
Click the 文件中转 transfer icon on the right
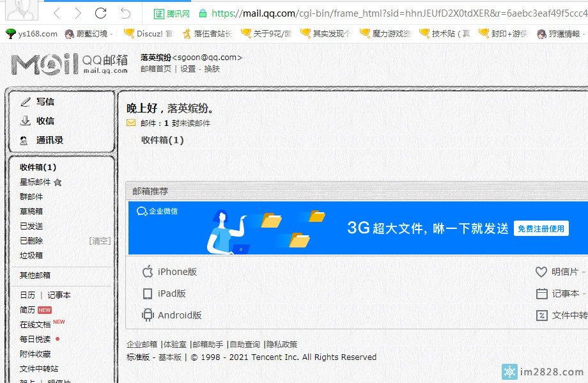tap(541, 315)
